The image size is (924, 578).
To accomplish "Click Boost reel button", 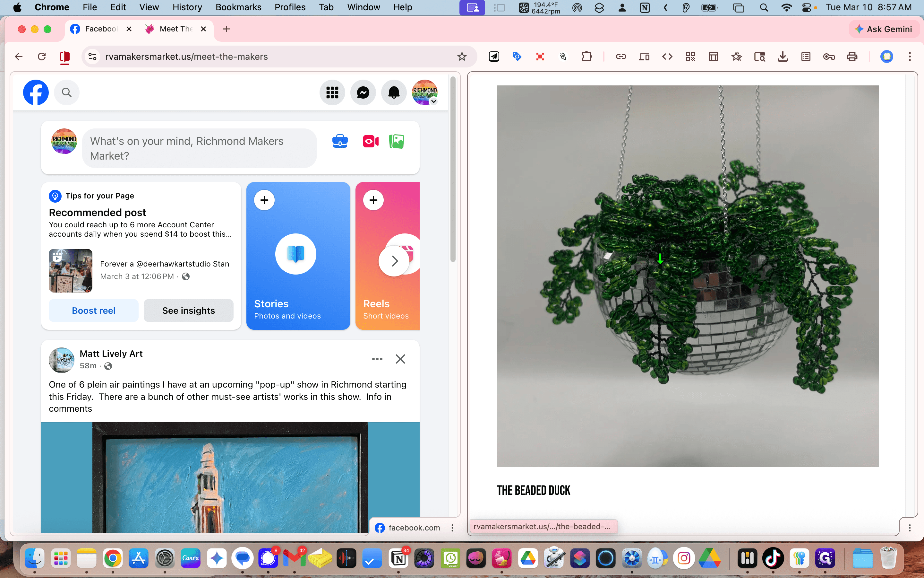I will click(x=94, y=311).
